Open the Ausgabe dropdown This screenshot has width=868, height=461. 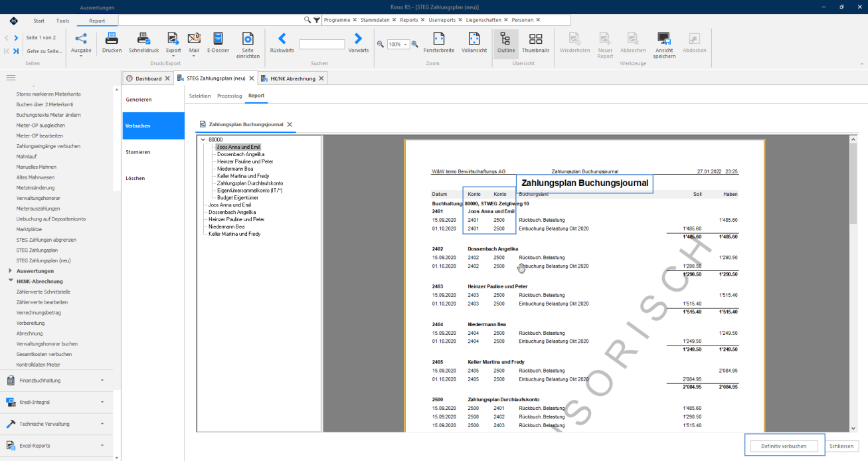(x=81, y=45)
